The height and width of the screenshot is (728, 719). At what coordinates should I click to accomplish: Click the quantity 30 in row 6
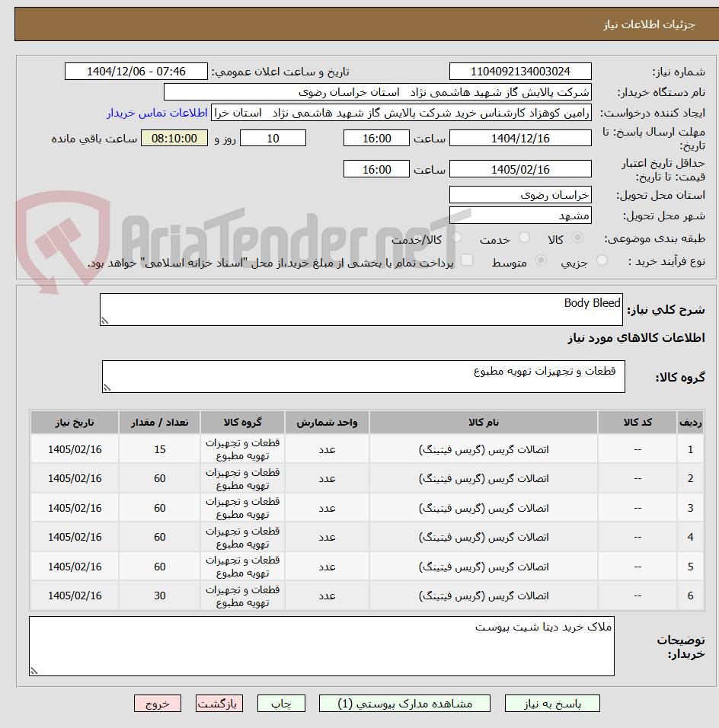coord(160,595)
